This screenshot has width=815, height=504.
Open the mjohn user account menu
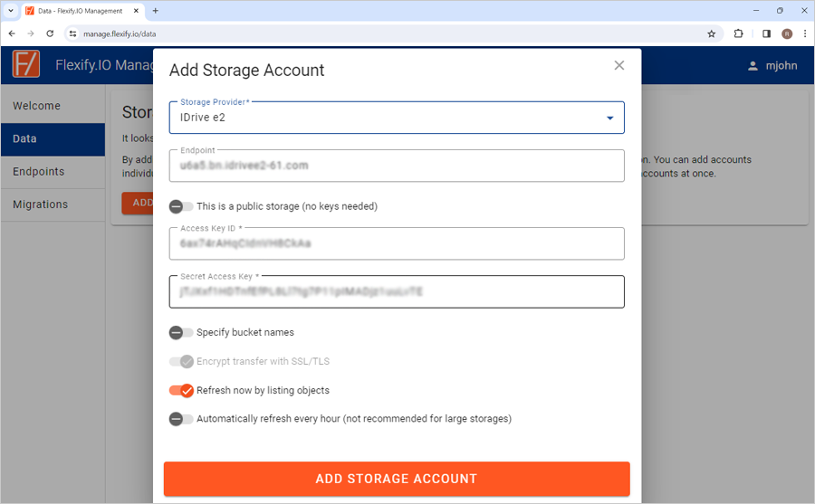click(x=772, y=65)
